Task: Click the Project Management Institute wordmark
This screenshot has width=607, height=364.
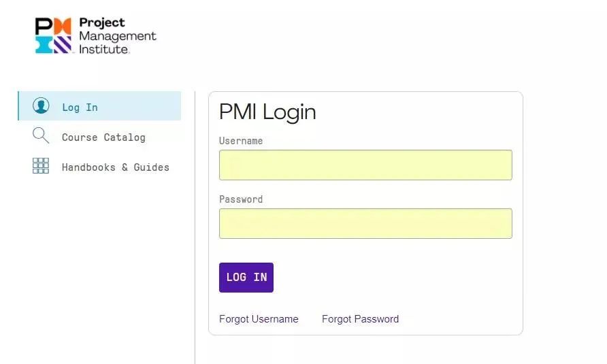Action: (x=117, y=35)
